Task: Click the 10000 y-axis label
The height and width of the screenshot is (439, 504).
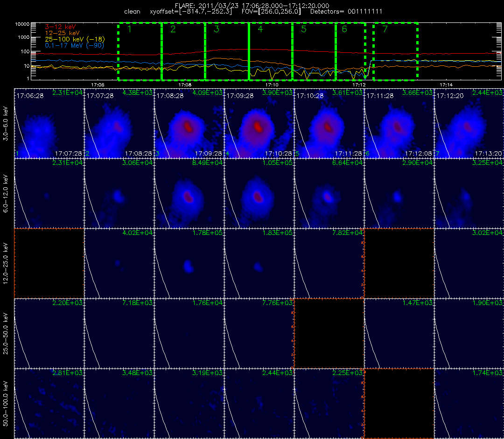Action: click(21, 24)
